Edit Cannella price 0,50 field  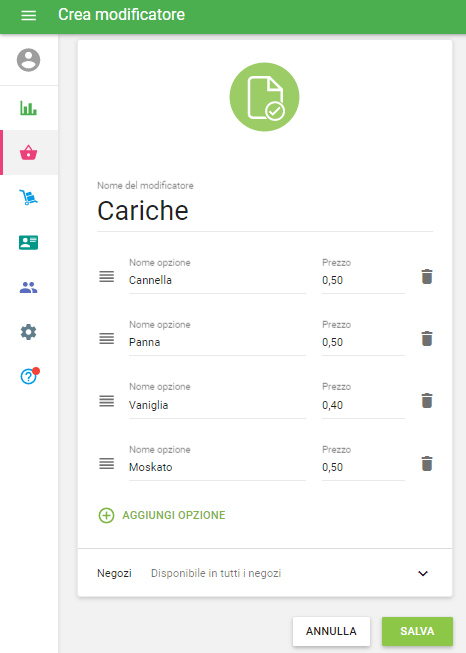pos(363,280)
